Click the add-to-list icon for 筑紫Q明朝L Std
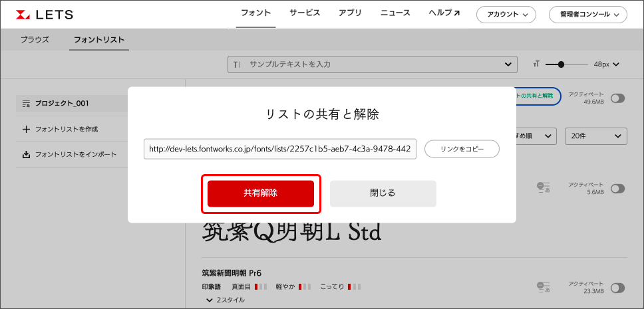This screenshot has width=644, height=309. [x=544, y=189]
